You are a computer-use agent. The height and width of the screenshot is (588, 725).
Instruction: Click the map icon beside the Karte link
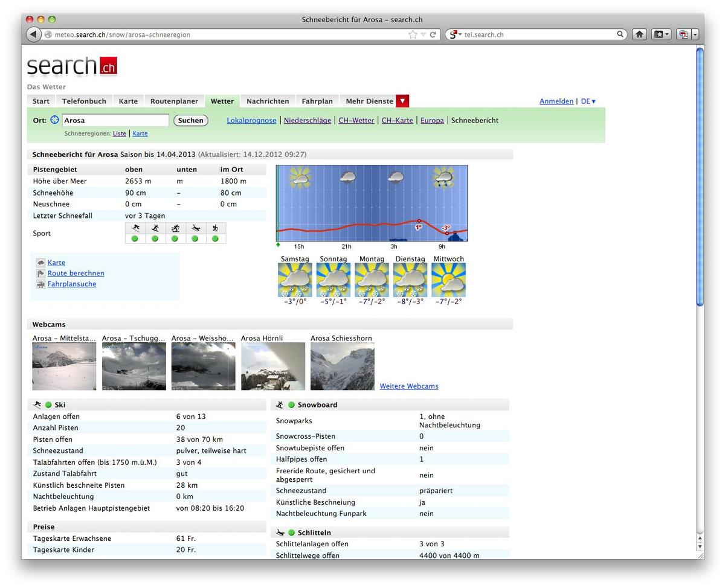coord(40,263)
